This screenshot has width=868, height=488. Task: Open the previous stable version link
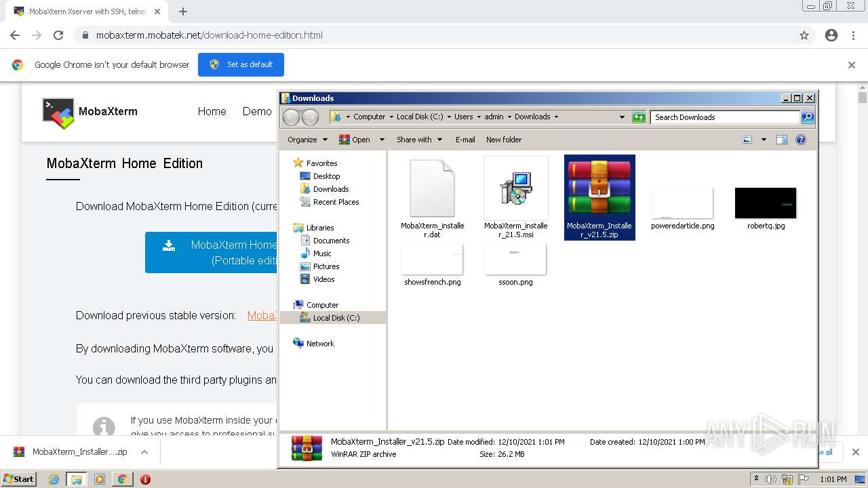pos(262,315)
